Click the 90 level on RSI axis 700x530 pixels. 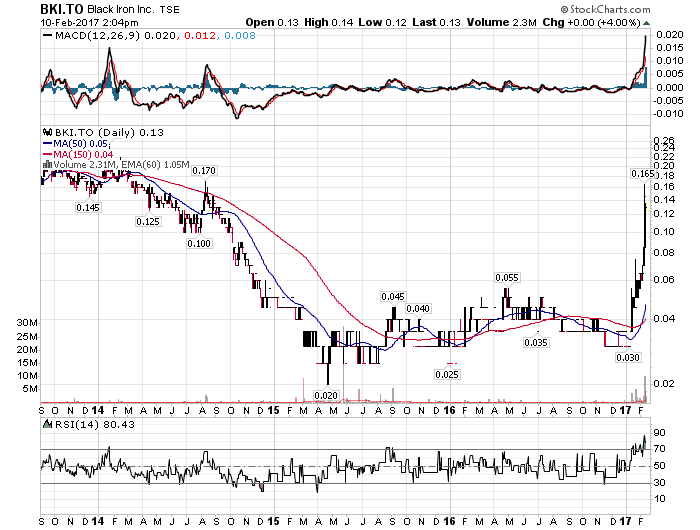pyautogui.click(x=659, y=432)
